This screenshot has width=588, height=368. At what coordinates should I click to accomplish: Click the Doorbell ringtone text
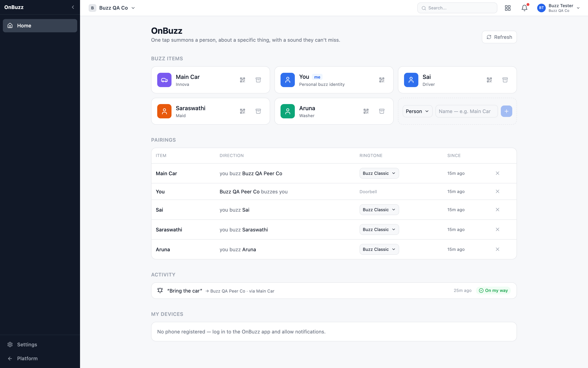click(368, 192)
